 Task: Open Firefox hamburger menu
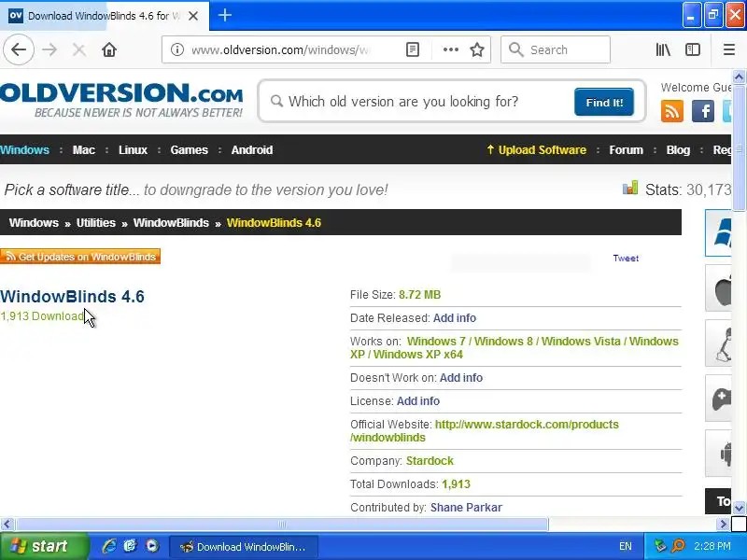pyautogui.click(x=729, y=49)
